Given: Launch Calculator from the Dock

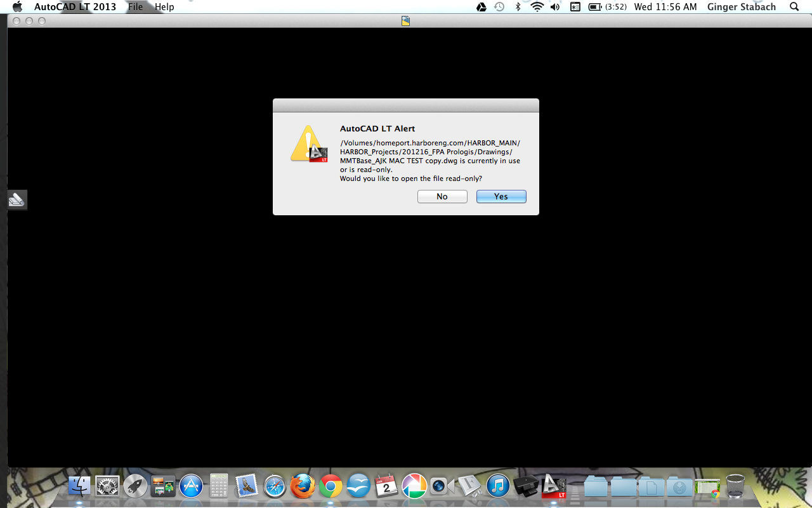Looking at the screenshot, I should click(219, 486).
